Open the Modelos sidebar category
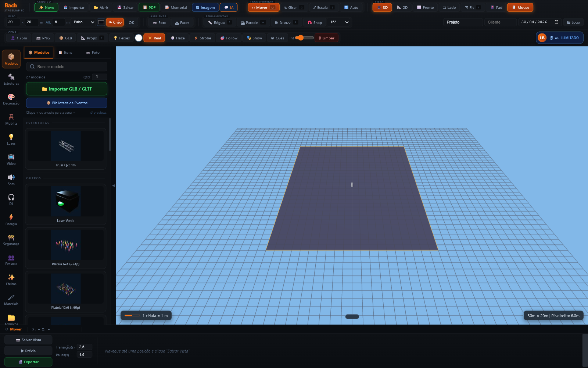Image resolution: width=588 pixels, height=368 pixels. [x=11, y=59]
